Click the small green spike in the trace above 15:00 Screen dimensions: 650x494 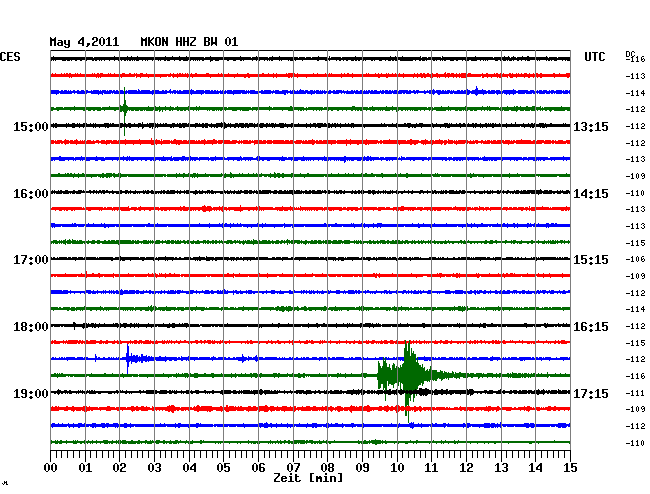click(x=124, y=109)
